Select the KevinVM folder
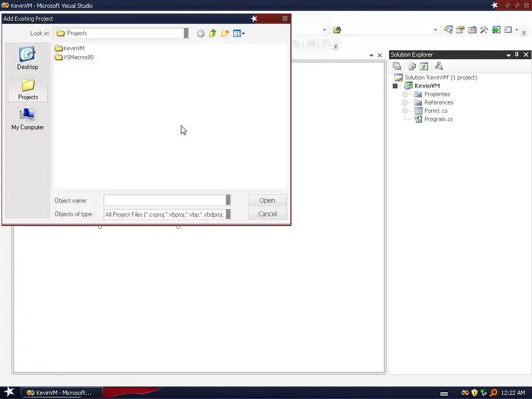Screen dimensions: 532x399 pyautogui.click(x=70, y=48)
